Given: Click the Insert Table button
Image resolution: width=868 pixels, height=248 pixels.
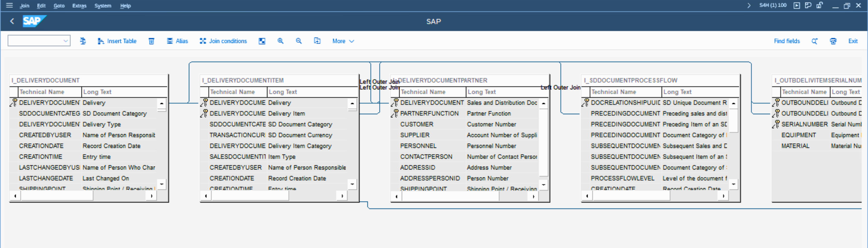Looking at the screenshot, I should [x=117, y=41].
